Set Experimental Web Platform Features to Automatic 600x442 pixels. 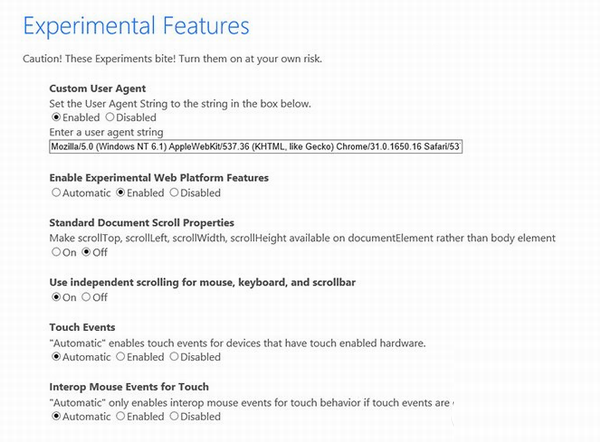(x=55, y=193)
